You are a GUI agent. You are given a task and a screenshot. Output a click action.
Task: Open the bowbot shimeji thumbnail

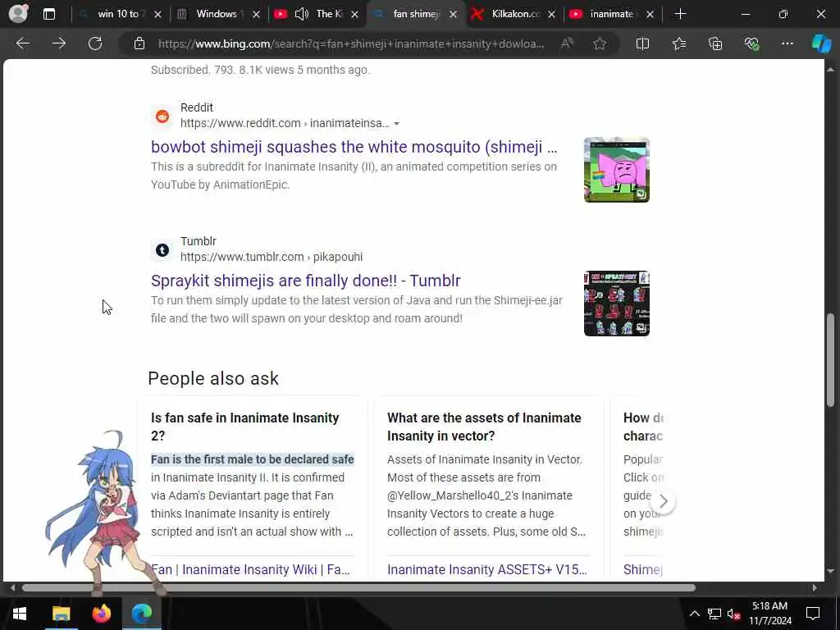pos(617,170)
